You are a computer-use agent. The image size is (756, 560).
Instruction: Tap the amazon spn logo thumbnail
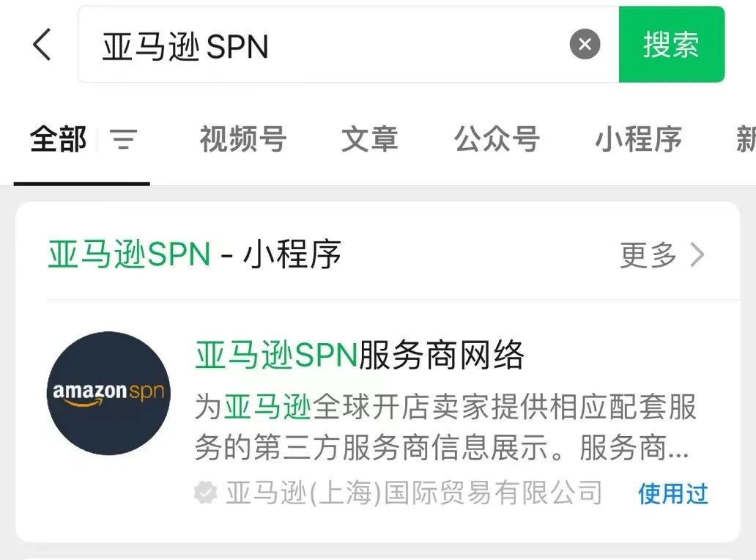(108, 393)
